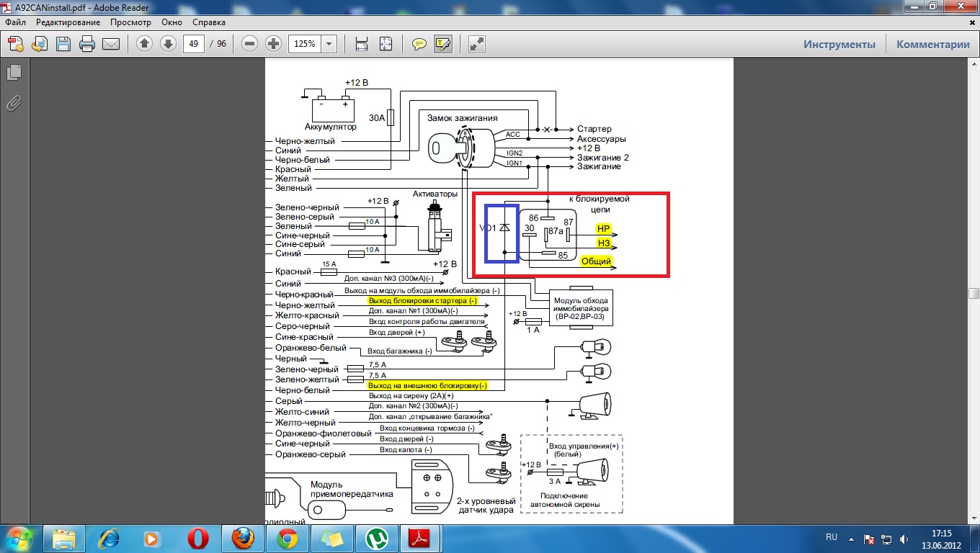
Task: Send the file by email envelope icon
Action: (x=111, y=44)
